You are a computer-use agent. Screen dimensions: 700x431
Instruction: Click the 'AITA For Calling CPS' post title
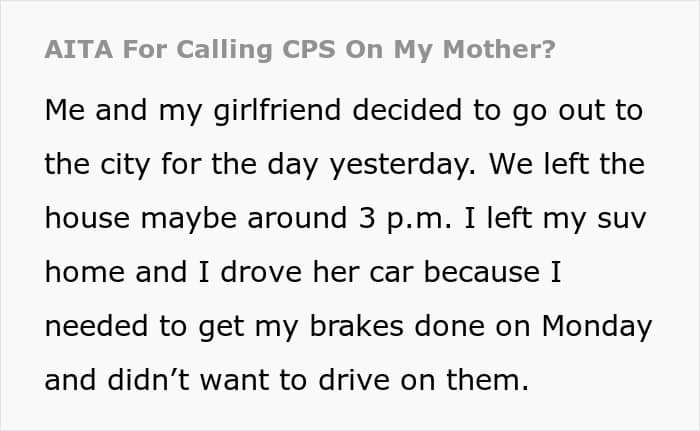tap(300, 49)
